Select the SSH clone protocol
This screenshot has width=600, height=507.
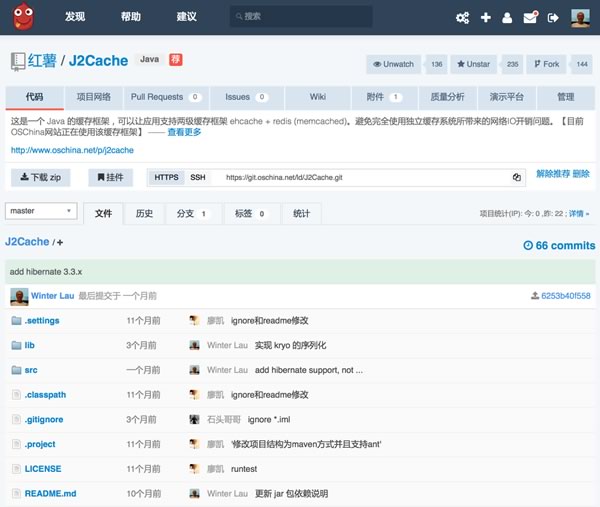point(198,177)
